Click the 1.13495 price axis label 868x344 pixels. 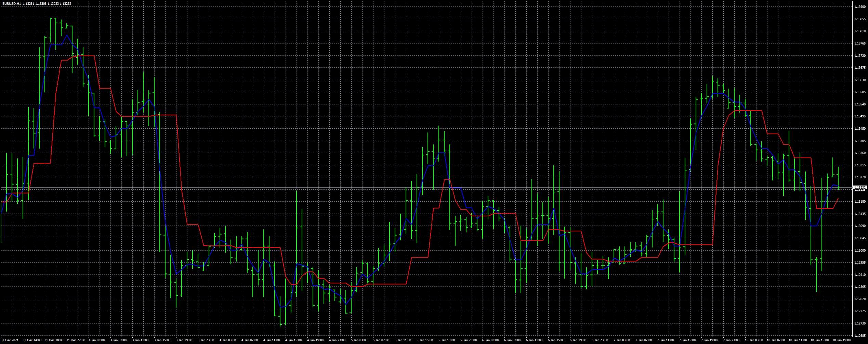[x=860, y=116]
